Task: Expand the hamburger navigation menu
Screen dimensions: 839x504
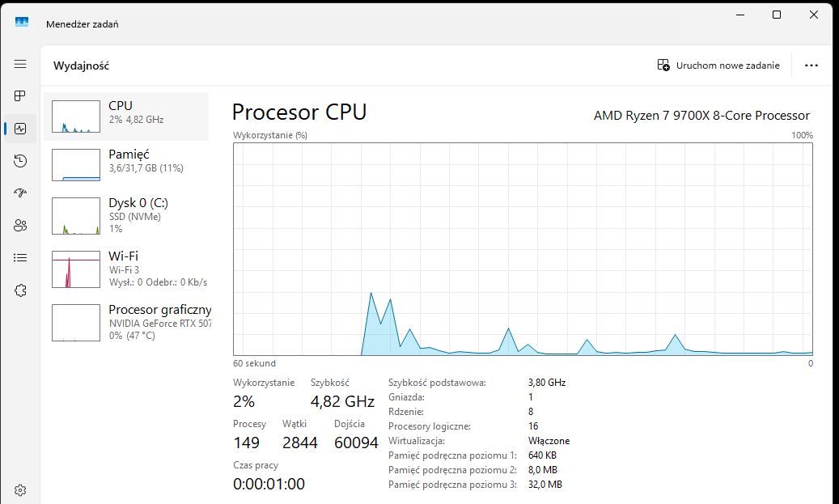Action: [20, 64]
